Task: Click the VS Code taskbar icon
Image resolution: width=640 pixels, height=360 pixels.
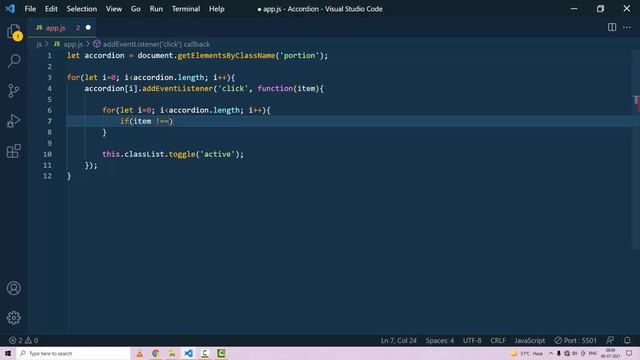Action: point(188,353)
